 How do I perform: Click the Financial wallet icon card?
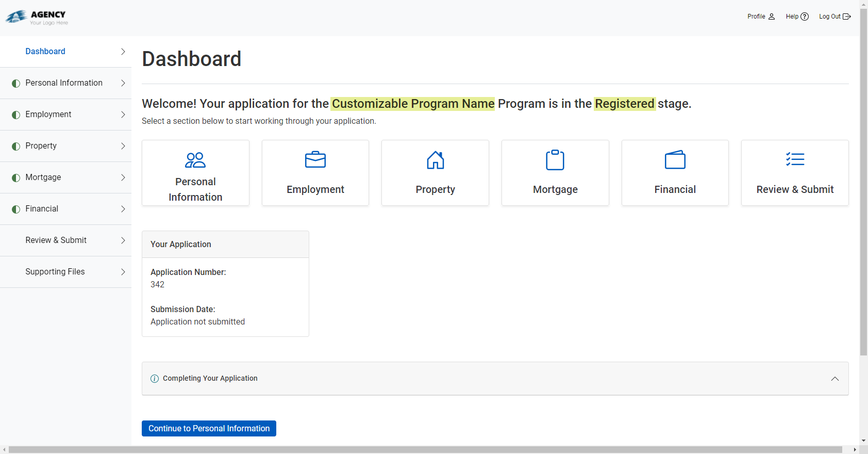click(675, 160)
